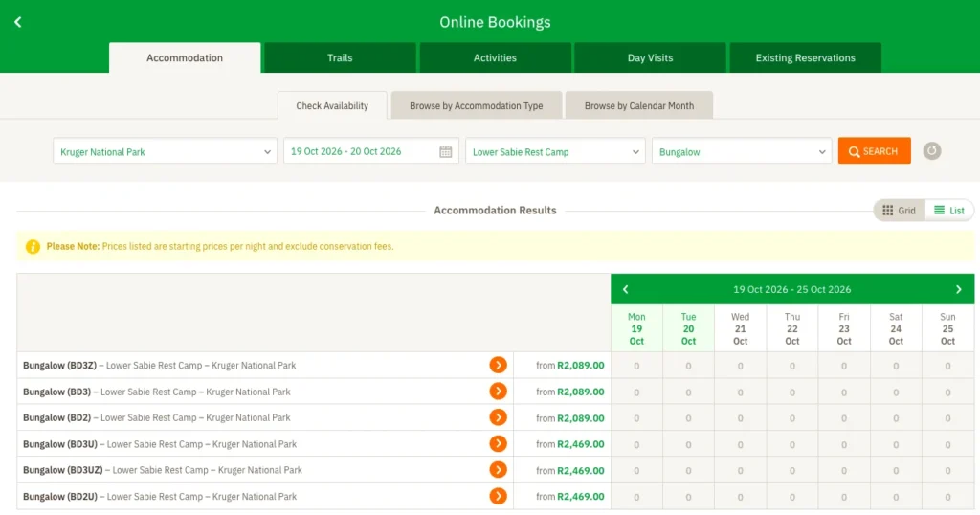The width and height of the screenshot is (980, 515).
Task: Switch to the Activities tab
Action: (495, 57)
